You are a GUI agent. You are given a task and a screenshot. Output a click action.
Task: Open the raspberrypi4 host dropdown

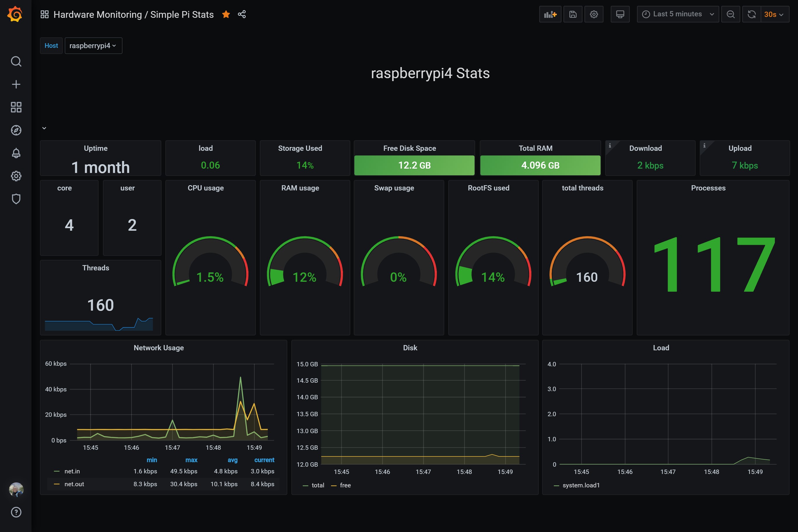93,45
